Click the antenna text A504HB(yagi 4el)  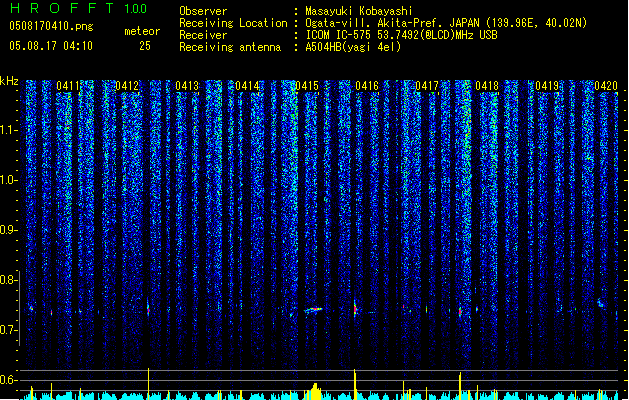[353, 47]
